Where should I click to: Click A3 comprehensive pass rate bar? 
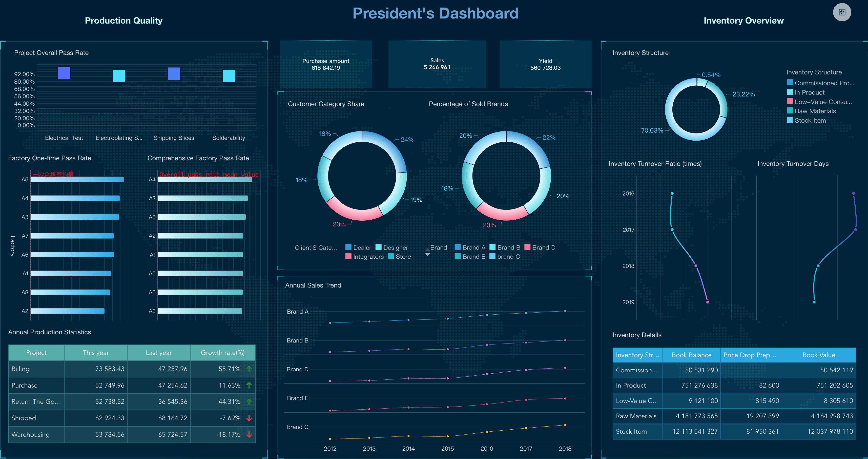[200, 311]
